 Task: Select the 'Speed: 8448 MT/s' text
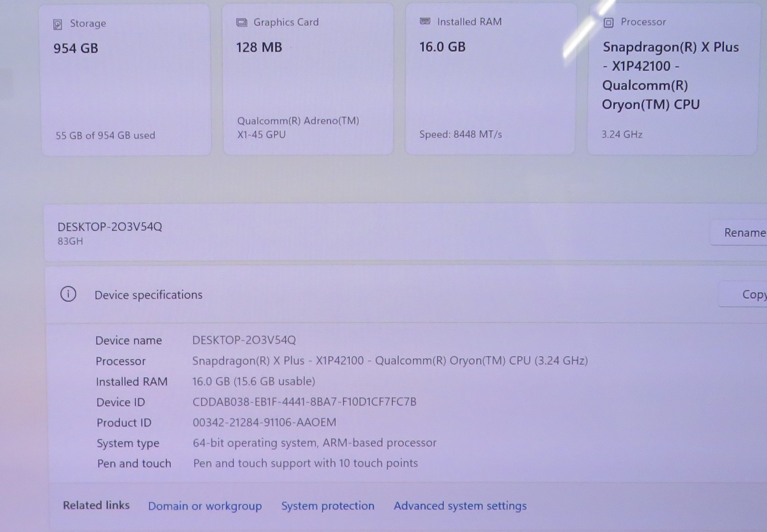point(461,135)
